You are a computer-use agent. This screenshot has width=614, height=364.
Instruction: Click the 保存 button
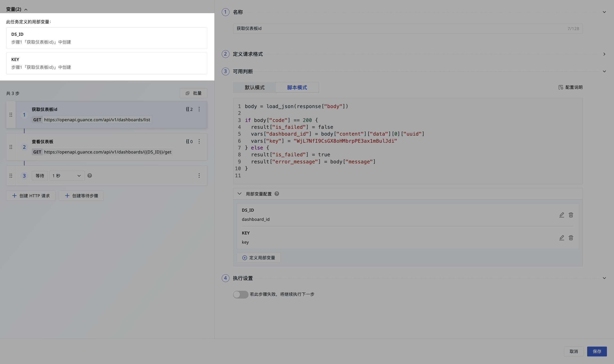point(597,351)
